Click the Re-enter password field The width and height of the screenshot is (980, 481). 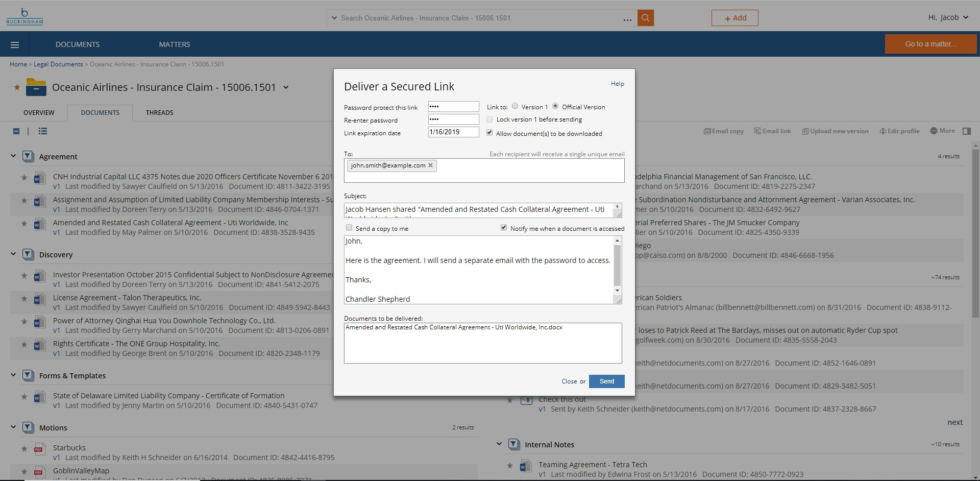[x=453, y=119]
